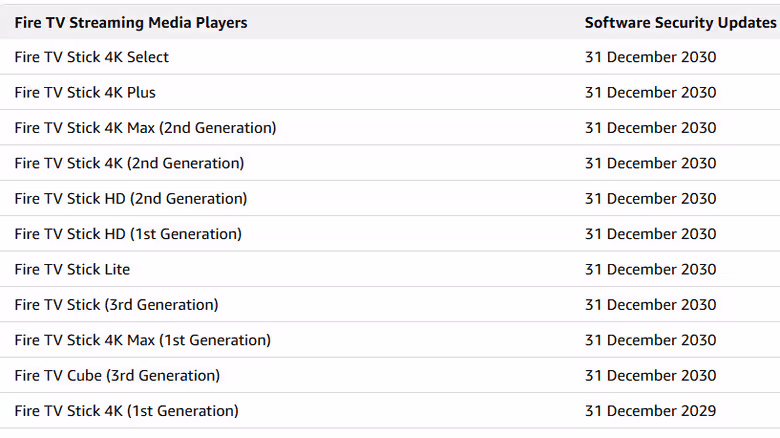Click the date for Fire TV Stick HD (1st Generation)

click(x=651, y=234)
